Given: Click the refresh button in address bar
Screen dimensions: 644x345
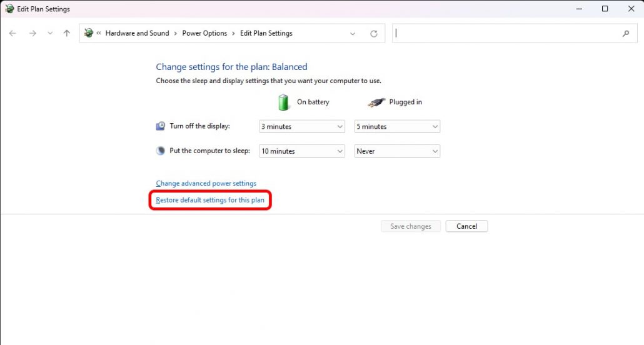Looking at the screenshot, I should (374, 34).
